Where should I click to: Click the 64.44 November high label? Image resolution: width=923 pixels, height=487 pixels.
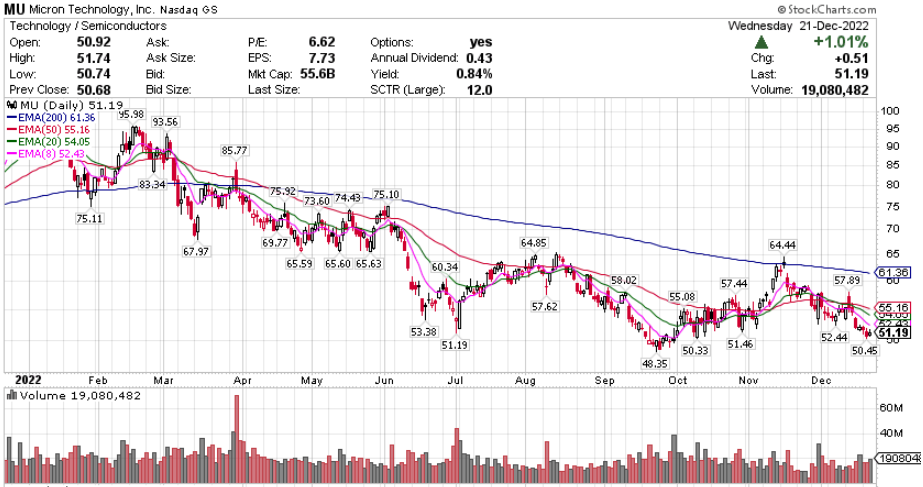(782, 245)
